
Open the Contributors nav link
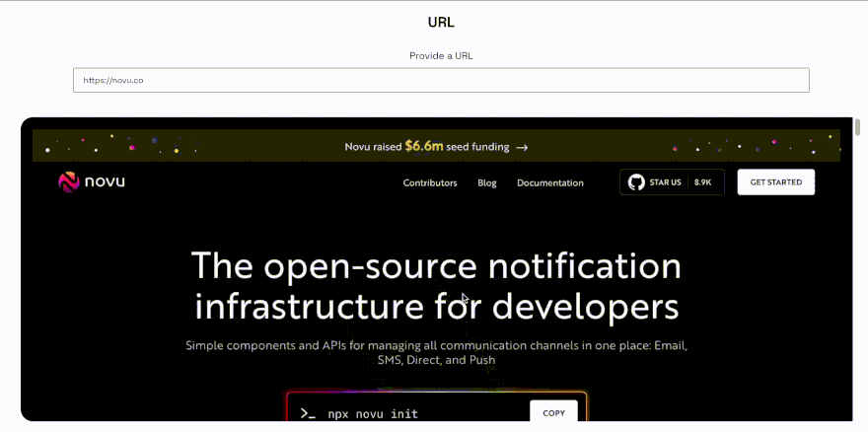pyautogui.click(x=430, y=182)
